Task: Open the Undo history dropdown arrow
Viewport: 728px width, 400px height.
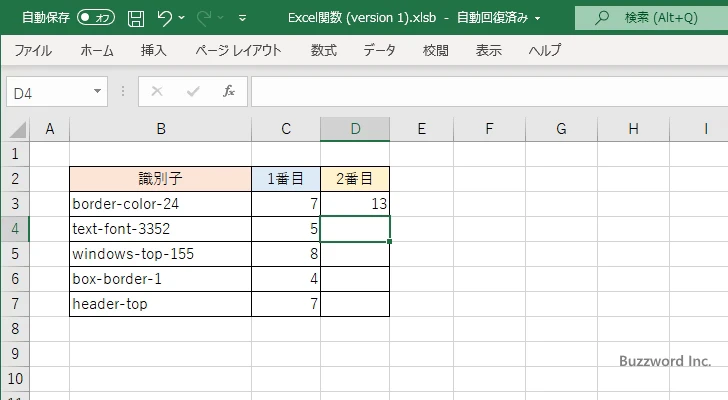Action: (182, 18)
